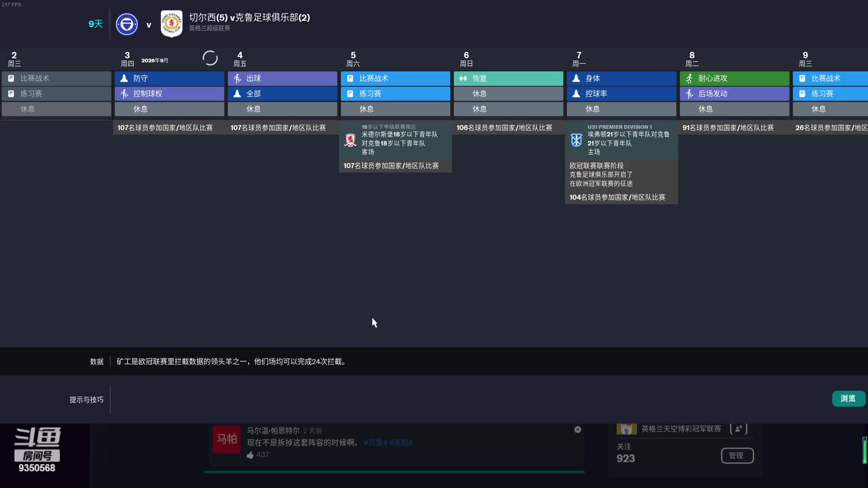The width and height of the screenshot is (868, 488).
Task: Like the post with 437 thumbs up
Action: pyautogui.click(x=250, y=455)
